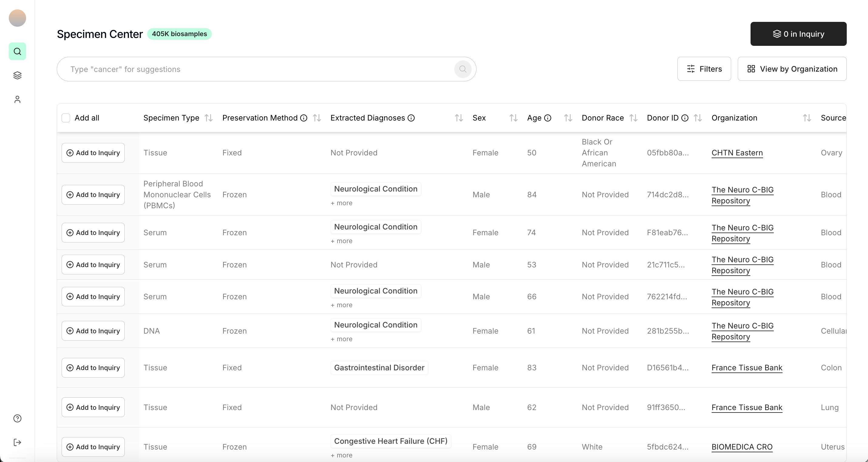Add the age 53 Serum row to inquiry
The image size is (868, 462).
(93, 265)
